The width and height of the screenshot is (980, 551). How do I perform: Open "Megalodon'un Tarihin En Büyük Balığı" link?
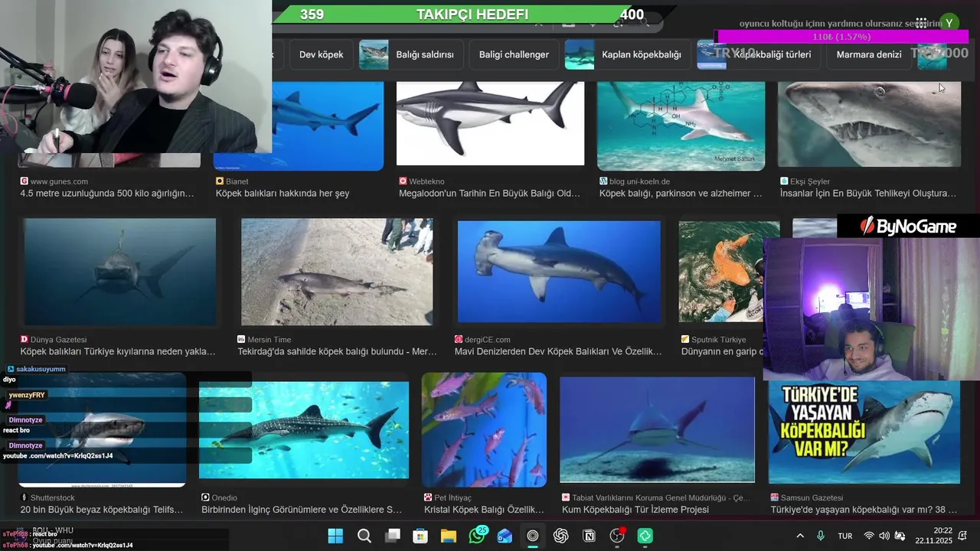[x=490, y=194]
